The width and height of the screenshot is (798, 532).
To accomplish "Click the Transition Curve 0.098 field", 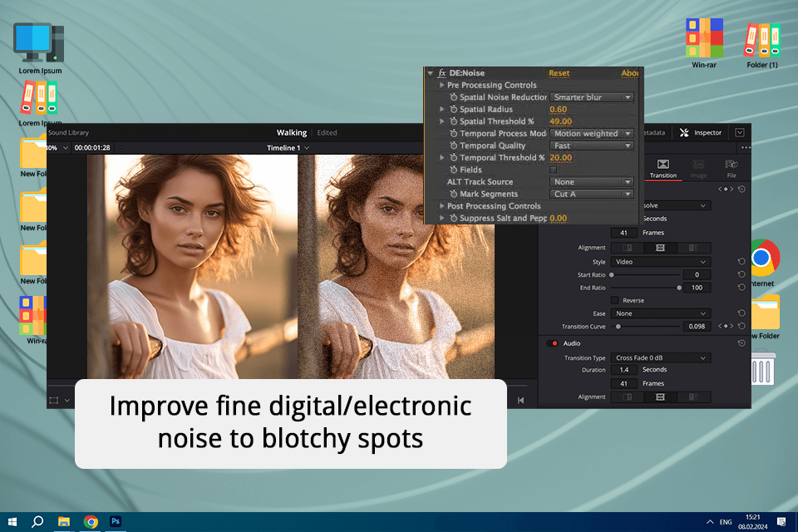I will [697, 327].
